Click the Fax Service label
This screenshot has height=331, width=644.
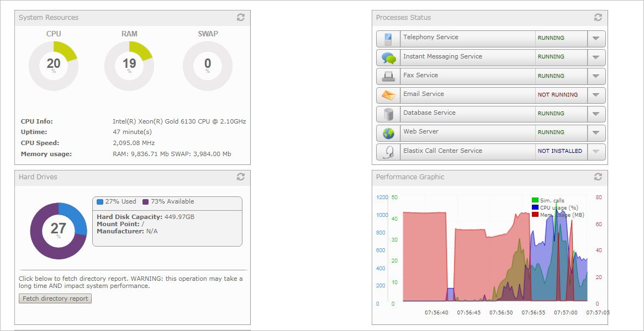pos(420,75)
